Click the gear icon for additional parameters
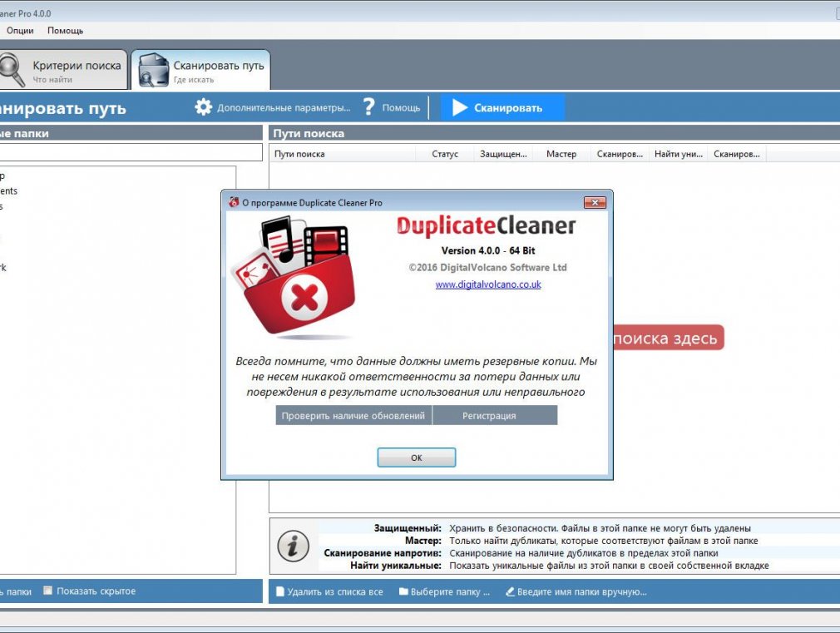840x633 pixels. point(203,107)
